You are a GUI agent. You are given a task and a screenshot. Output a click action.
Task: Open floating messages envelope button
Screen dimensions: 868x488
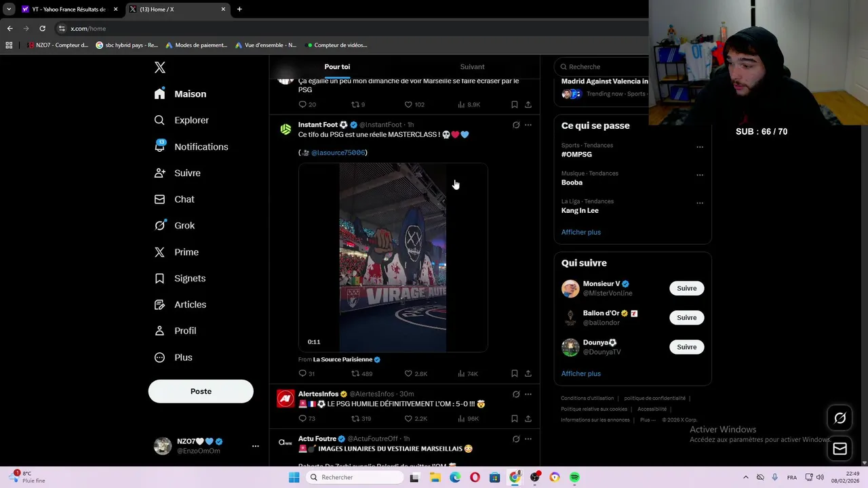click(x=840, y=448)
